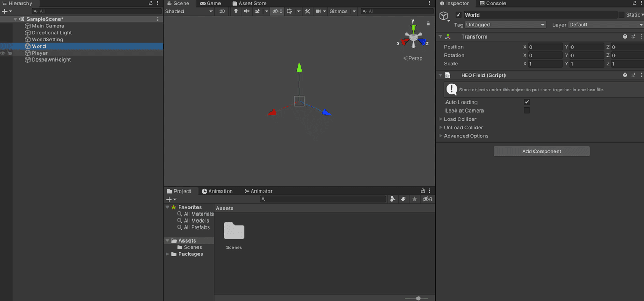Open the Asset Store tab

coord(248,3)
